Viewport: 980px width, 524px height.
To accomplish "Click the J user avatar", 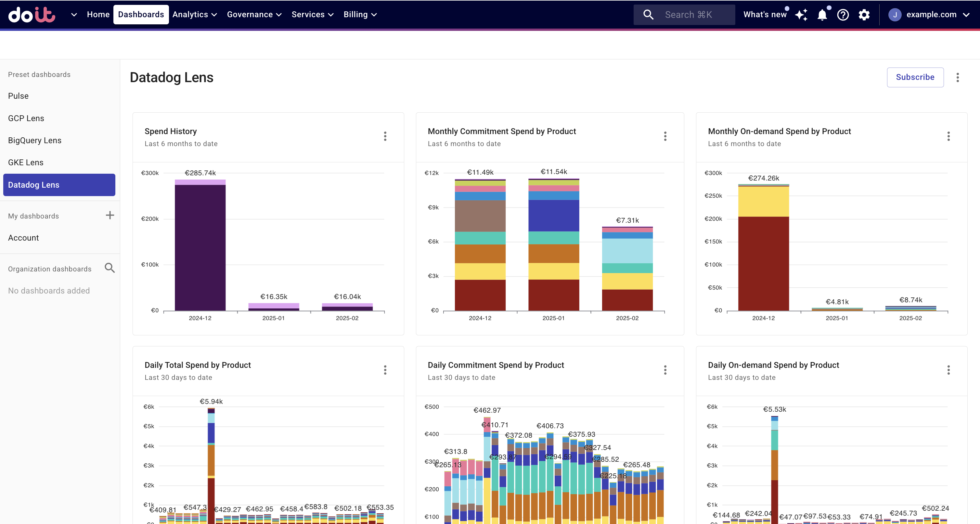I will (x=895, y=15).
